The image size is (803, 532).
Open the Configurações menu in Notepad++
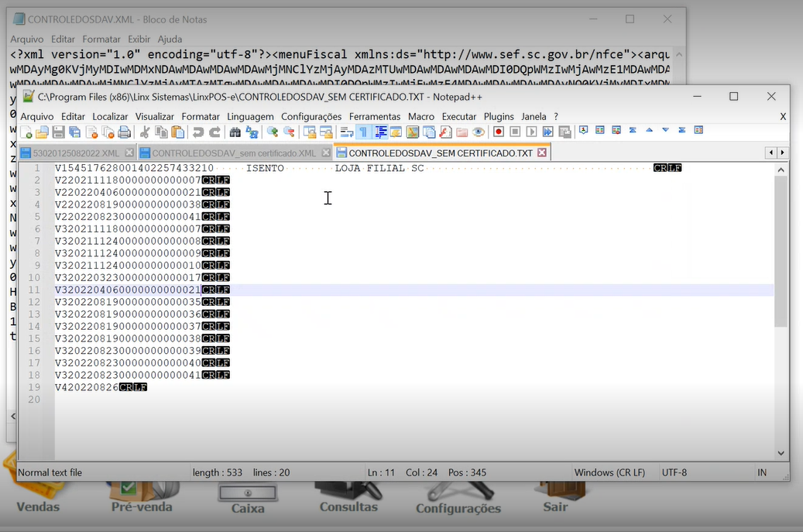(x=311, y=117)
